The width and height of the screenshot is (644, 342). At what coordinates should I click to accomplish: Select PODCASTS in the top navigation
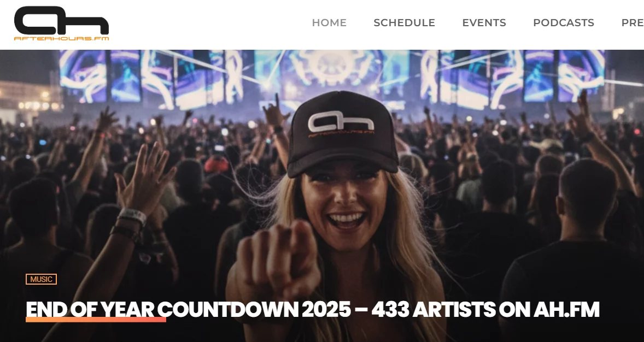[x=564, y=22]
